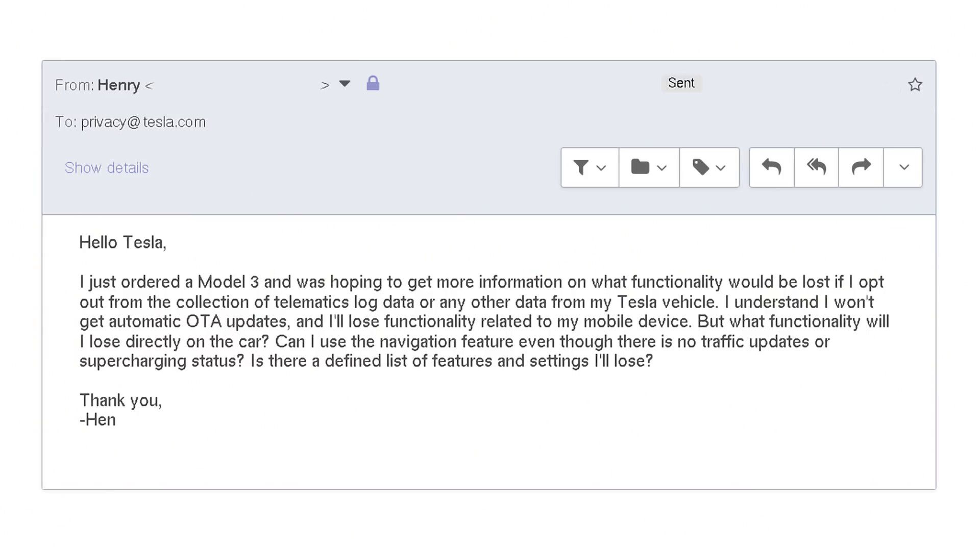
Task: Open the more actions chevron after Forward
Action: coord(903,167)
